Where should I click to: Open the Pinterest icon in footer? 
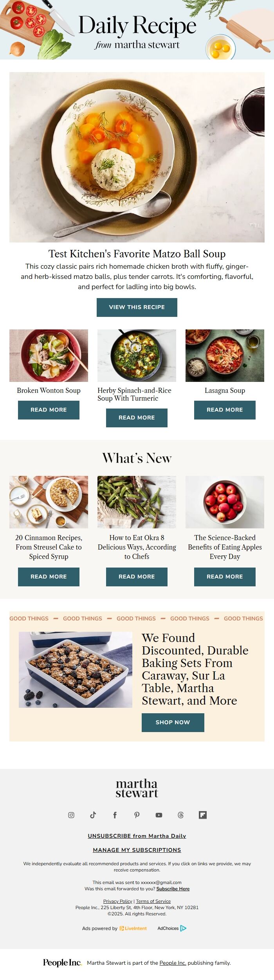point(137,815)
